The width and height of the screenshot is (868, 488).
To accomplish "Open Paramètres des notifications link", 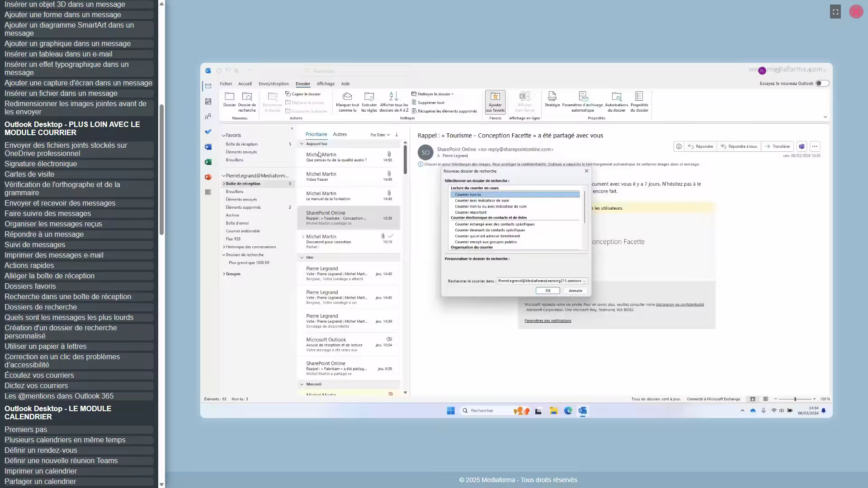I will 547,321.
